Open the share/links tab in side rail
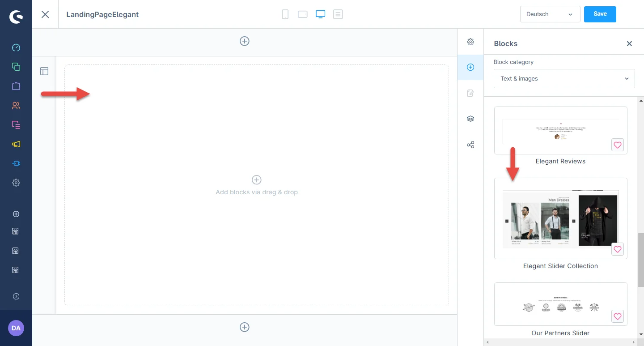644x346 pixels. click(x=470, y=145)
